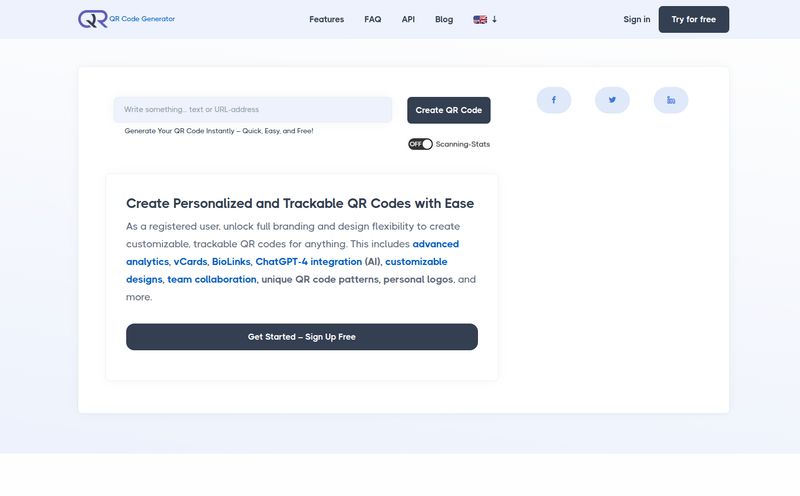Viewport: 800px width, 496px height.
Task: Focus the text or URL input field
Action: (253, 109)
